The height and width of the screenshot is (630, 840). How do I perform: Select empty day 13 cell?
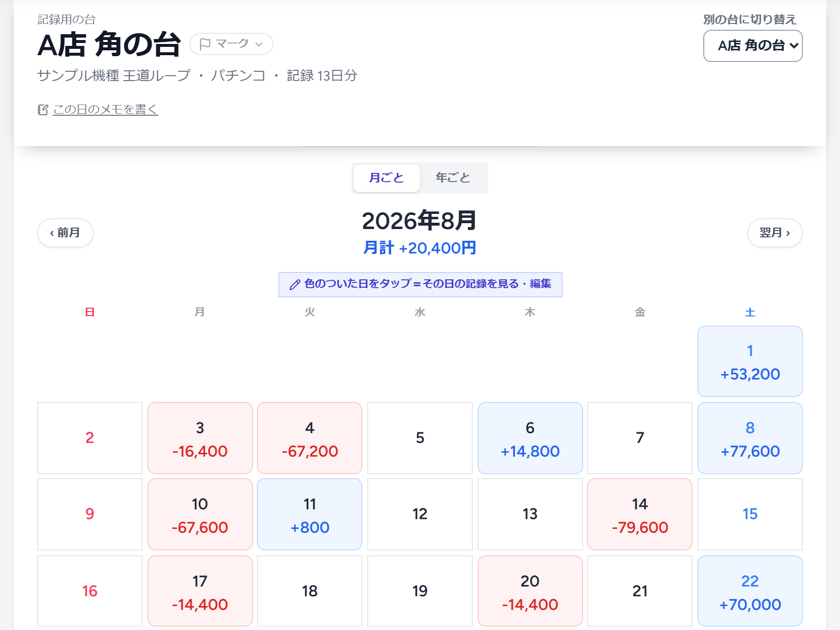pyautogui.click(x=530, y=514)
